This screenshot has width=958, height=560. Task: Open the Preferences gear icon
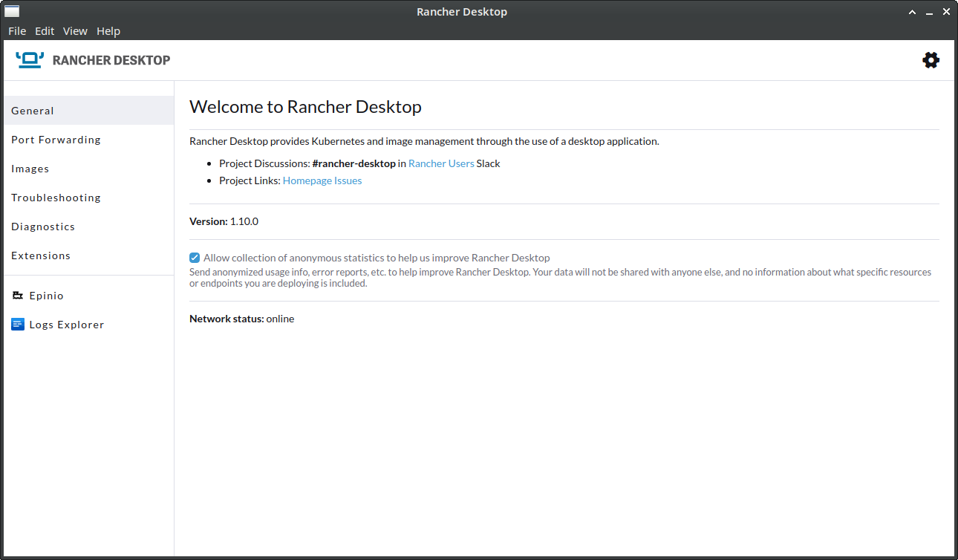point(931,60)
